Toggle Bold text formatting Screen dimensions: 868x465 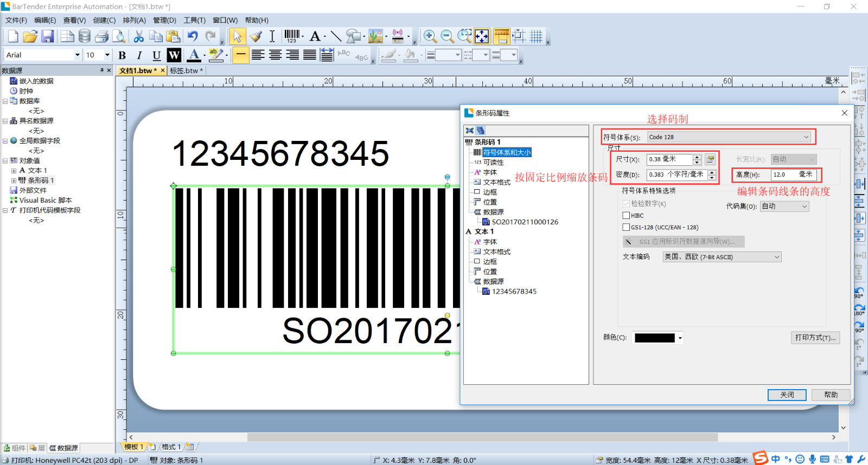[122, 55]
